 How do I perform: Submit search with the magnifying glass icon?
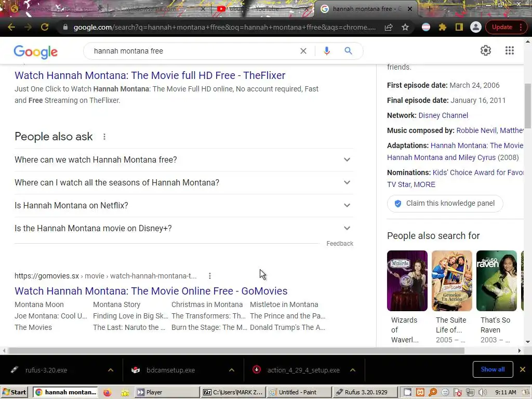348,51
